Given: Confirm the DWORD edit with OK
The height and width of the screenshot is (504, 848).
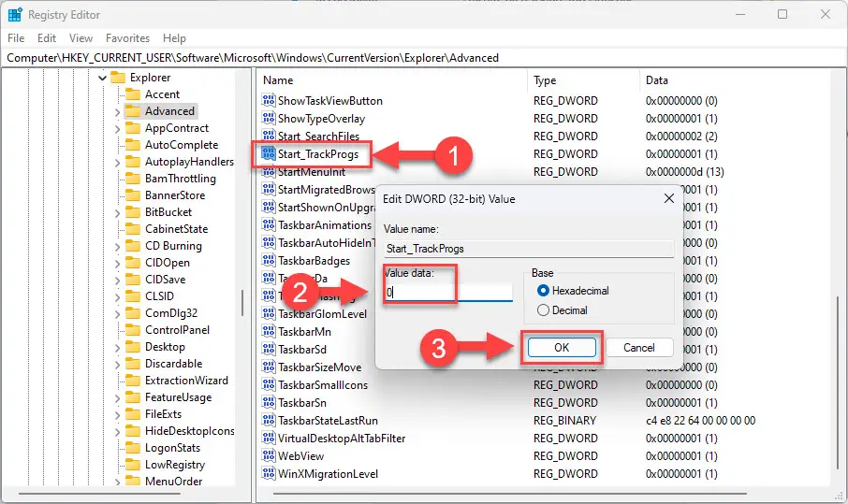Looking at the screenshot, I should (562, 347).
